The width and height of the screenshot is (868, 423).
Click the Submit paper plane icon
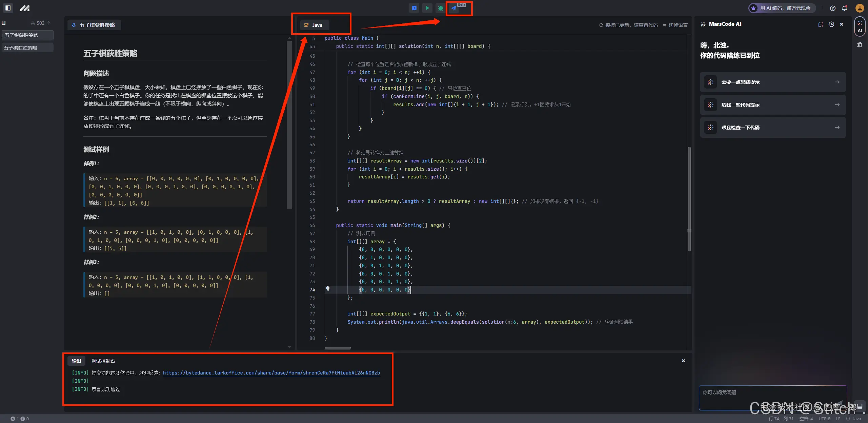453,8
